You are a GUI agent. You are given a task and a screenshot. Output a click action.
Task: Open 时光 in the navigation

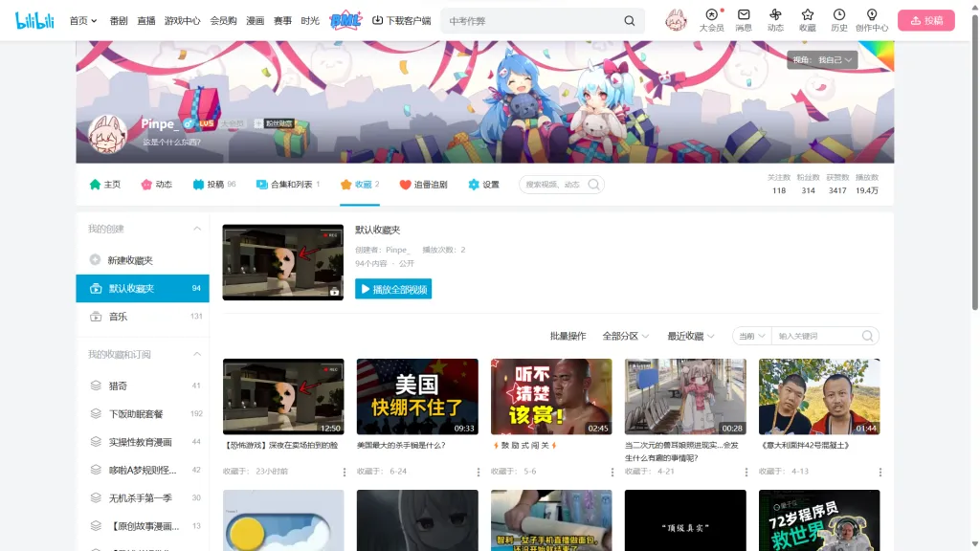point(310,21)
